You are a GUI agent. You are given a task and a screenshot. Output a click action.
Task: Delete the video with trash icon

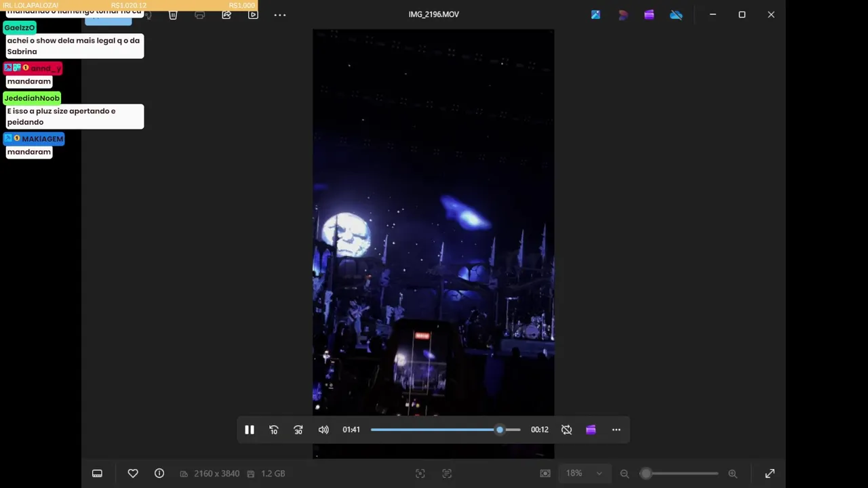tap(173, 15)
